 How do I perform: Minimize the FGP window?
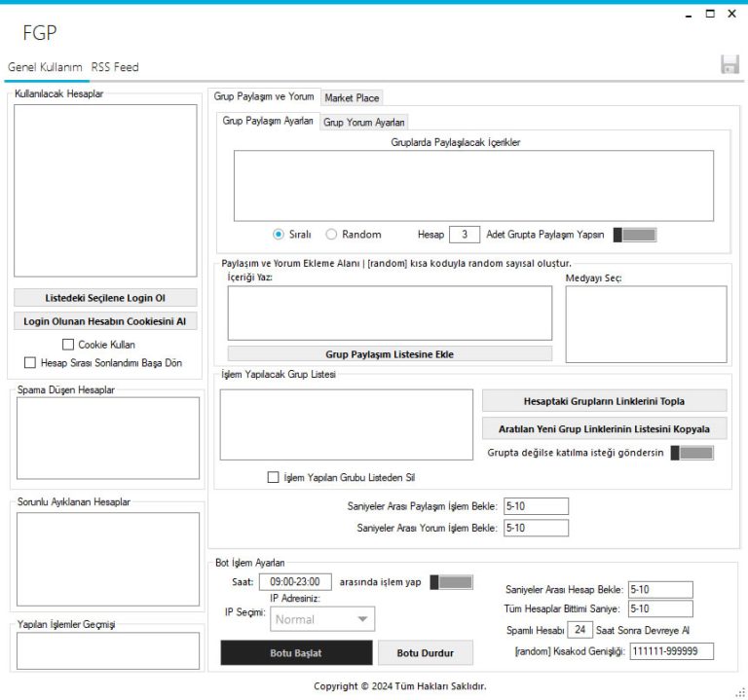point(689,15)
